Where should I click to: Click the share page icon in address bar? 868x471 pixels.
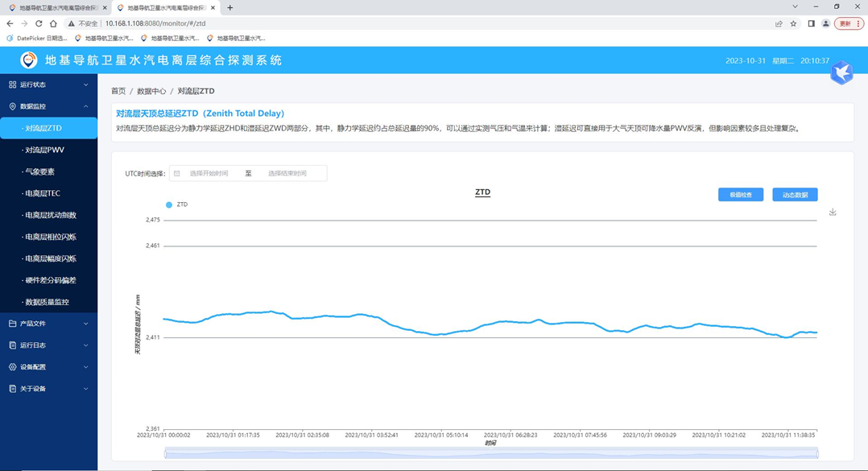pyautogui.click(x=779, y=23)
